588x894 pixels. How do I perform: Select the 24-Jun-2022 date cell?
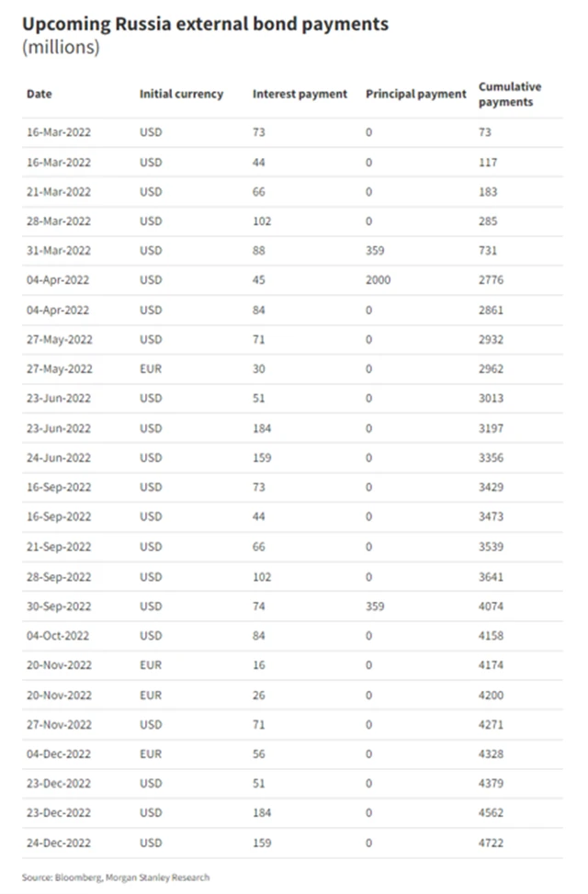point(59,458)
